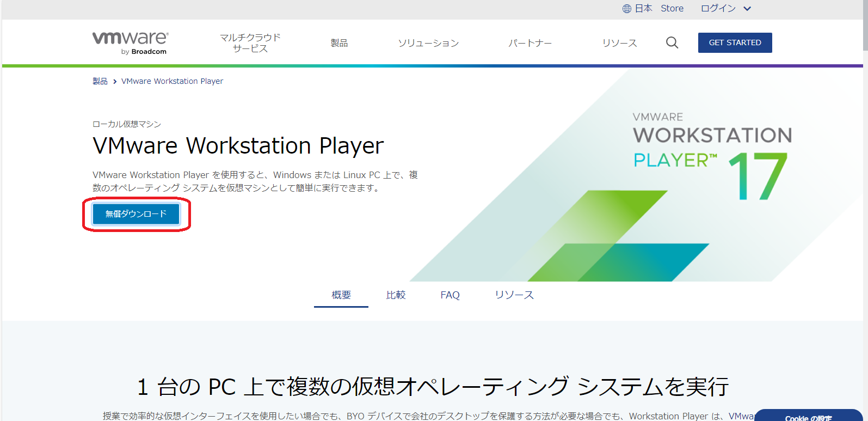Image resolution: width=868 pixels, height=421 pixels.
Task: Switch to the リソース section tab
Action: 514,295
